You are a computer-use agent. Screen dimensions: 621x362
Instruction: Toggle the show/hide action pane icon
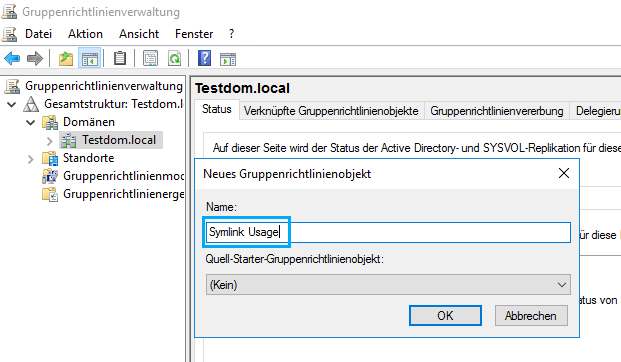pos(228,59)
